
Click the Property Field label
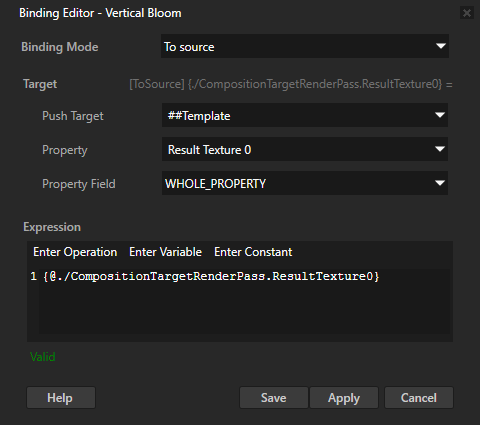tap(79, 184)
